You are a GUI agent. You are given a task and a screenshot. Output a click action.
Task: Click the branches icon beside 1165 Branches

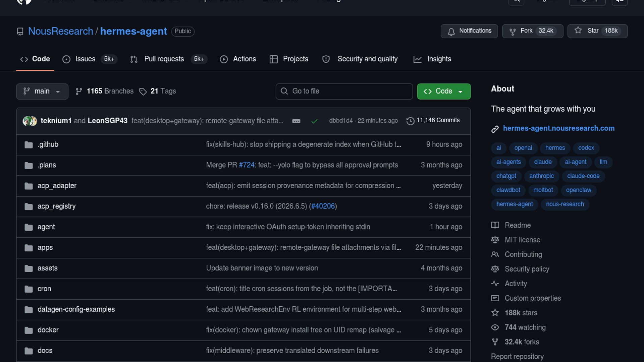79,92
